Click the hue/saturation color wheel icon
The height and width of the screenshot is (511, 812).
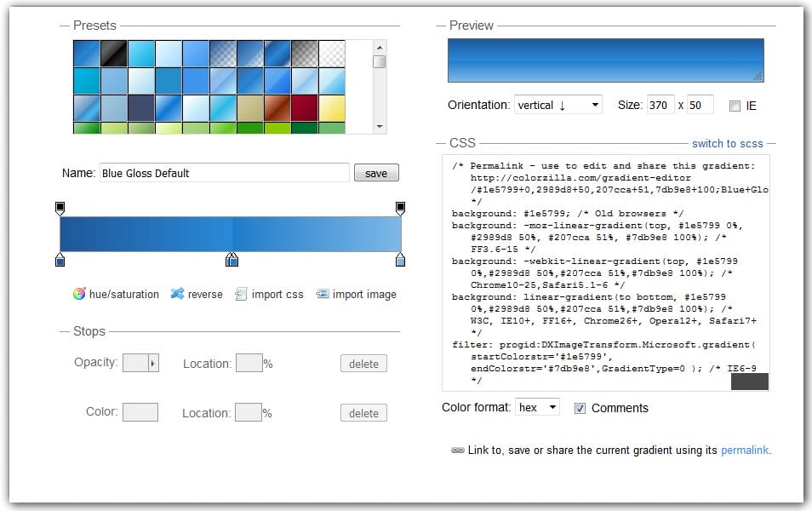click(x=79, y=294)
